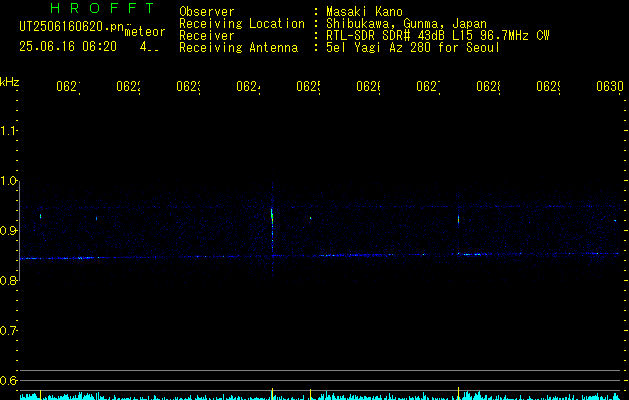The width and height of the screenshot is (629, 400).
Task: Click the meteor echo streak between the 0627 and 0628 labels
Action: (x=459, y=220)
